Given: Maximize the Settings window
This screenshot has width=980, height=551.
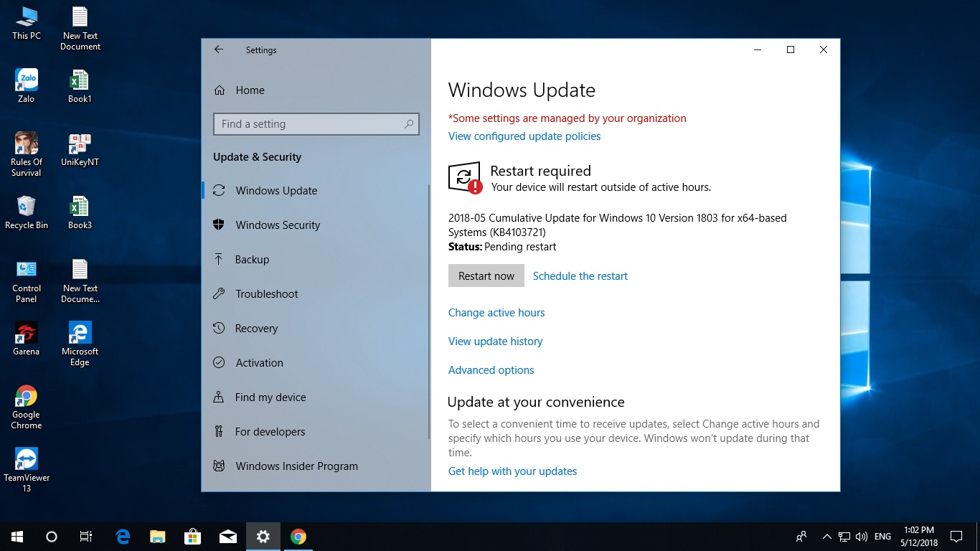Looking at the screenshot, I should pyautogui.click(x=791, y=50).
